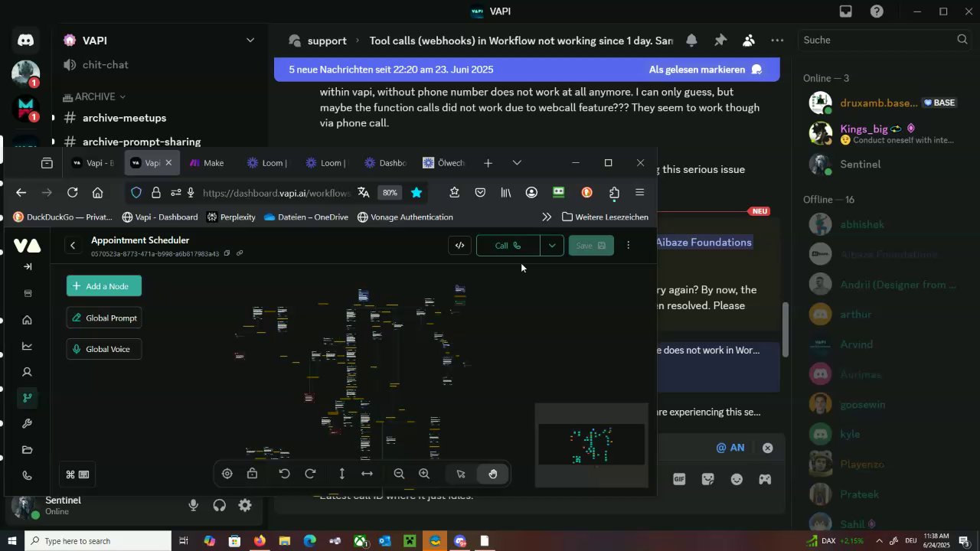980x551 pixels.
Task: Open Firefox translate page icon
Action: 364,193
